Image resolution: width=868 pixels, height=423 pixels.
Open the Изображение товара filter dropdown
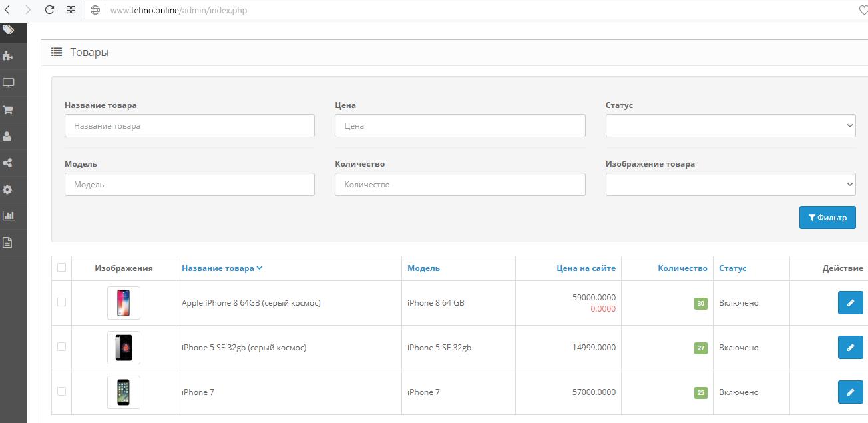pyautogui.click(x=730, y=185)
